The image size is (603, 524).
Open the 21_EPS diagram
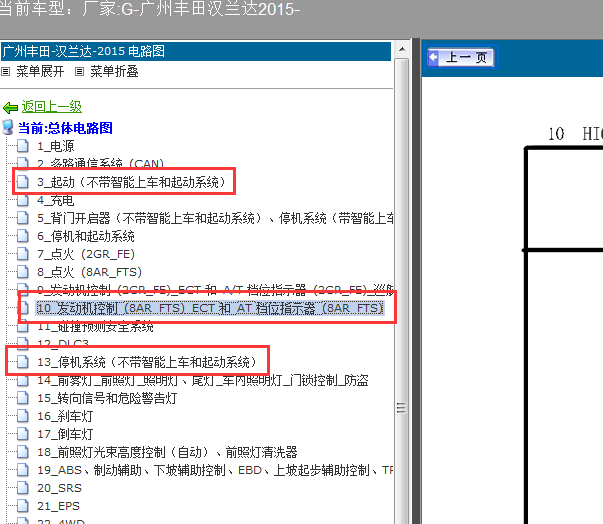58,506
